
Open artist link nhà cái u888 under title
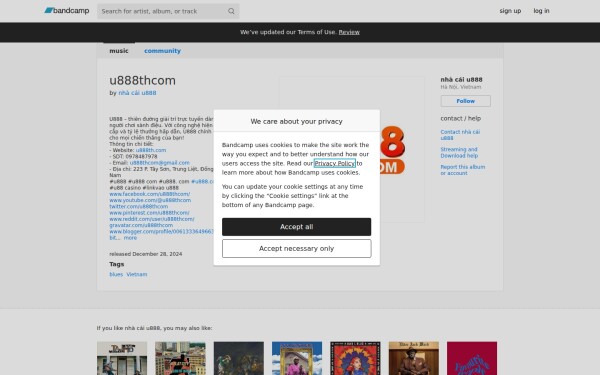[x=137, y=93]
